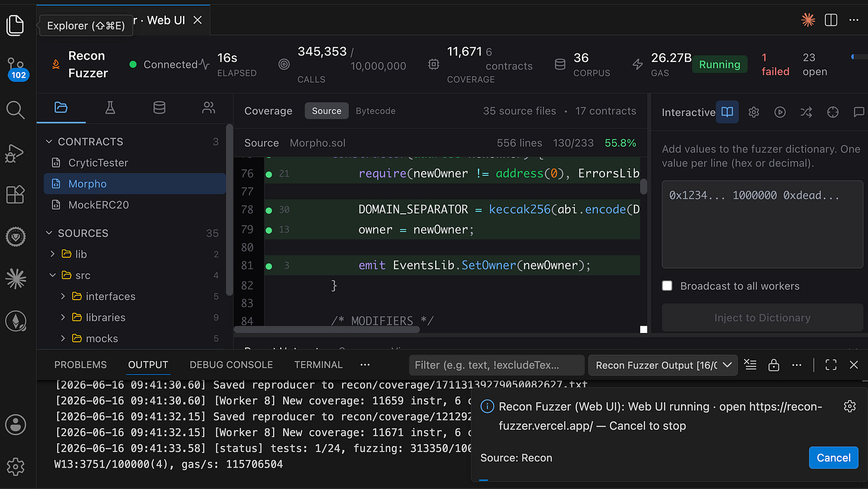This screenshot has width=868, height=489.
Task: Maximize the bottom panel
Action: [x=831, y=365]
